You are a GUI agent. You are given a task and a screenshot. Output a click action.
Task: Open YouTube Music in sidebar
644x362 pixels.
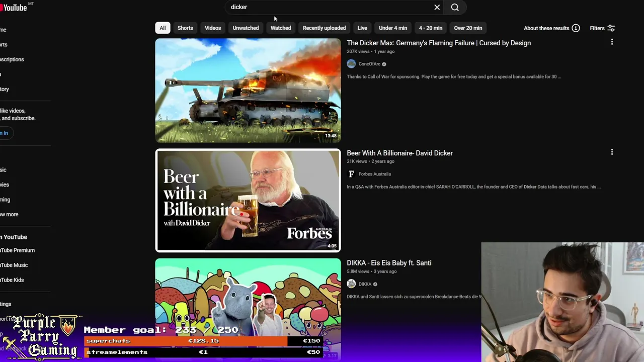pos(14,265)
